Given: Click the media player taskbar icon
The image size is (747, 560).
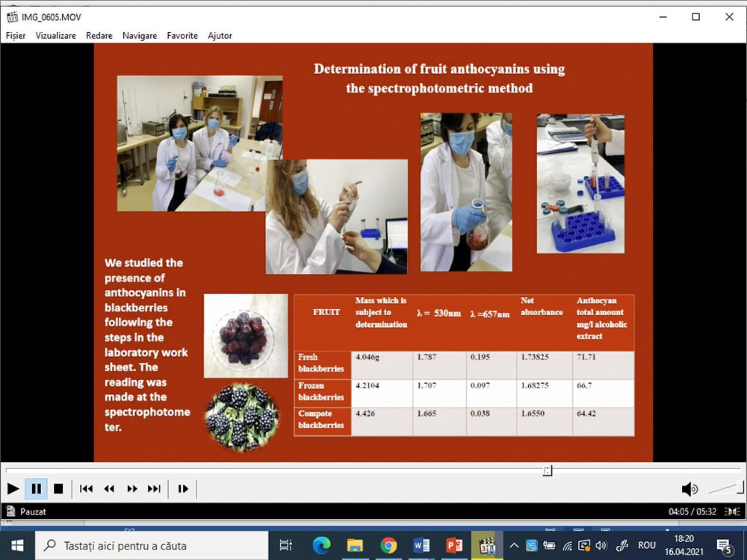Looking at the screenshot, I should (487, 546).
